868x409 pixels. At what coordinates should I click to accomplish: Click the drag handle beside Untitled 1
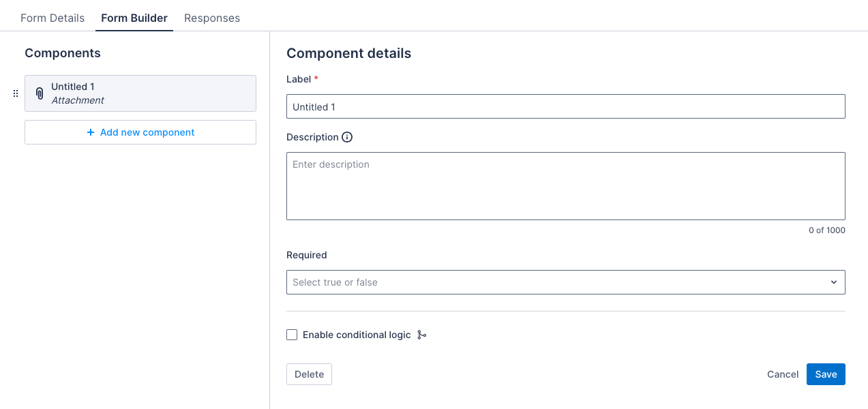point(15,93)
